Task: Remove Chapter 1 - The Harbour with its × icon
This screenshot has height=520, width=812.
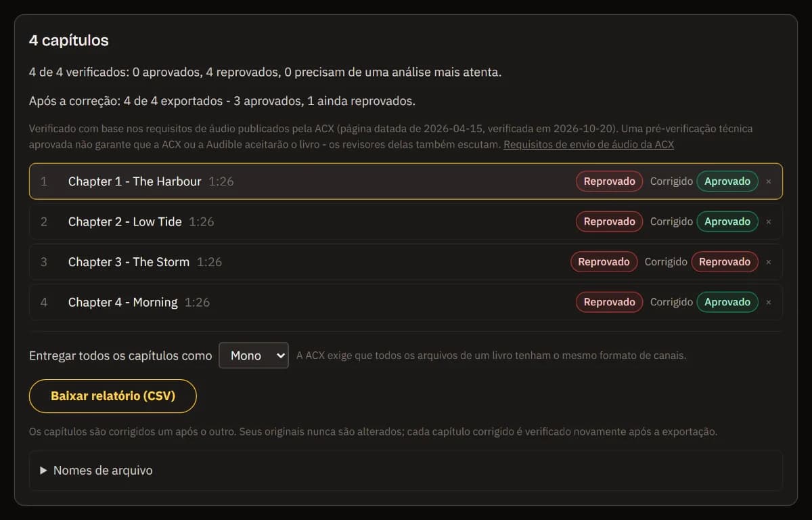Action: click(x=768, y=181)
